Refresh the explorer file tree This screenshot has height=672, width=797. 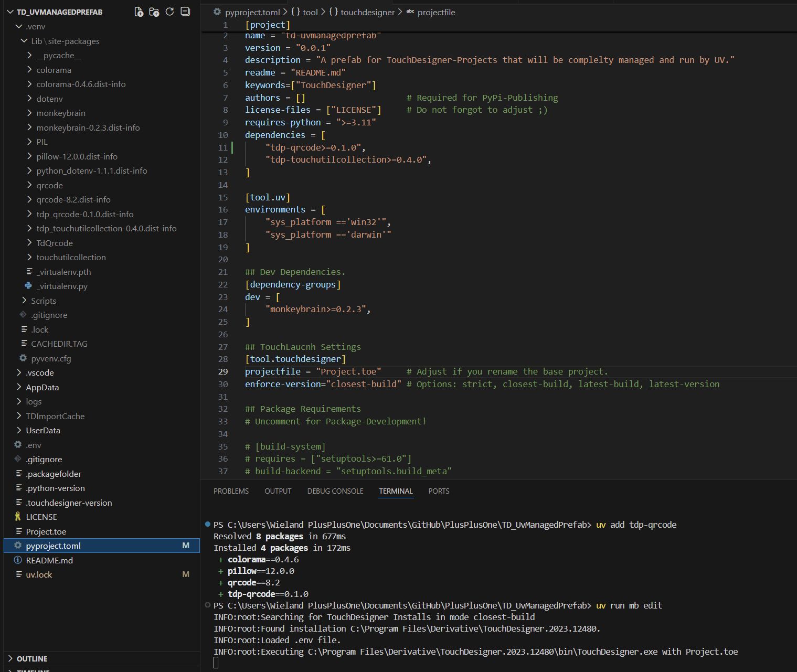[169, 12]
